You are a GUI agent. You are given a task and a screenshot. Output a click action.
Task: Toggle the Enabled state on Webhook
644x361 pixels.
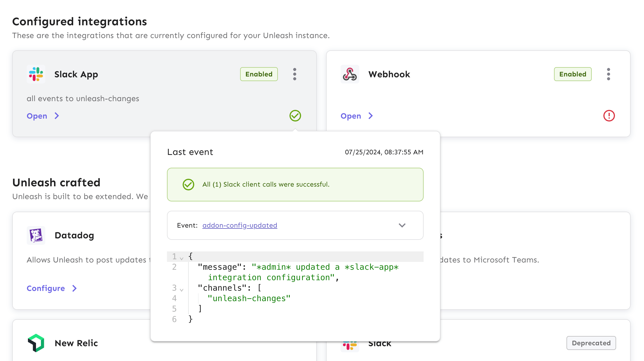tap(573, 74)
